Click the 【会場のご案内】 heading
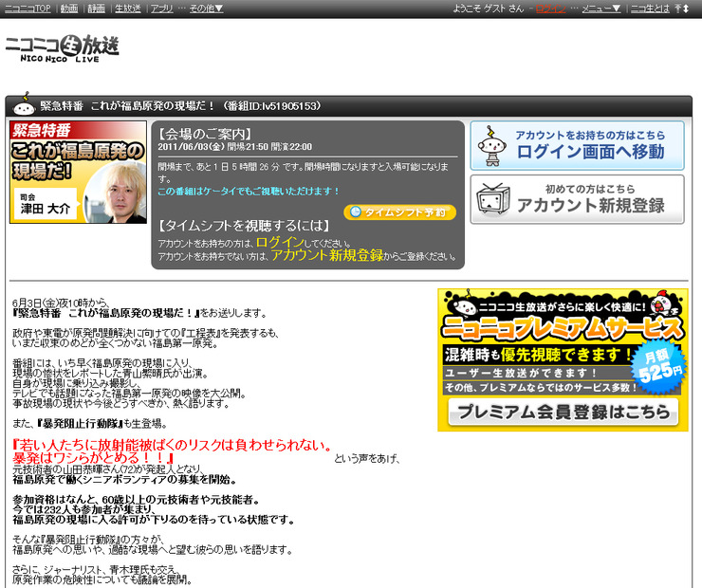The height and width of the screenshot is (588, 702). pyautogui.click(x=205, y=134)
